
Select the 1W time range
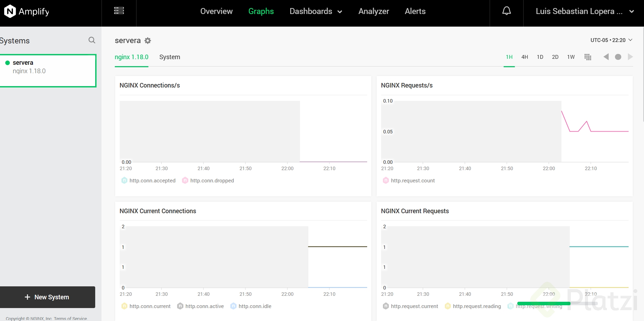point(571,57)
